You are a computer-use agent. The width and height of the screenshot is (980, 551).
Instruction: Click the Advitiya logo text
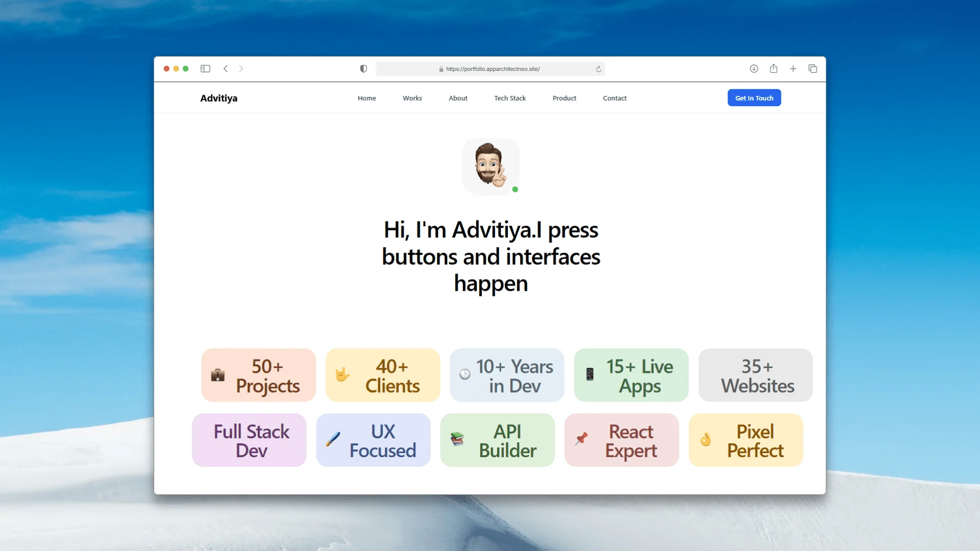click(218, 98)
